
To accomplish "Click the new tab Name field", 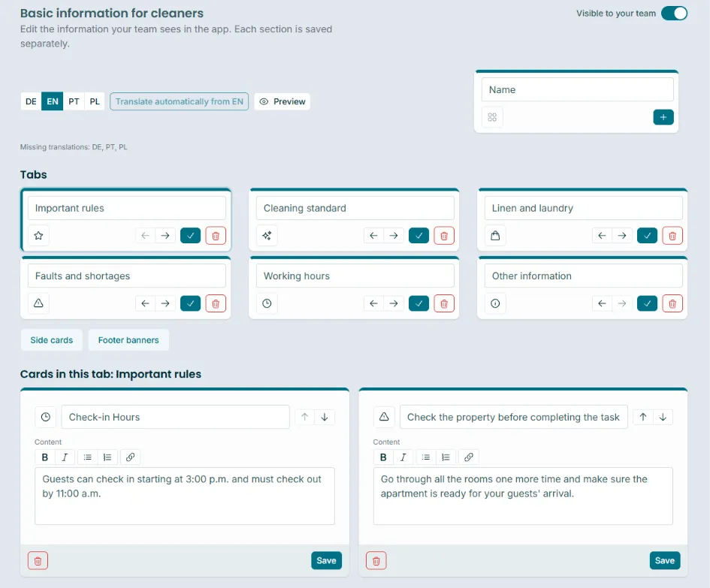I will pos(577,89).
